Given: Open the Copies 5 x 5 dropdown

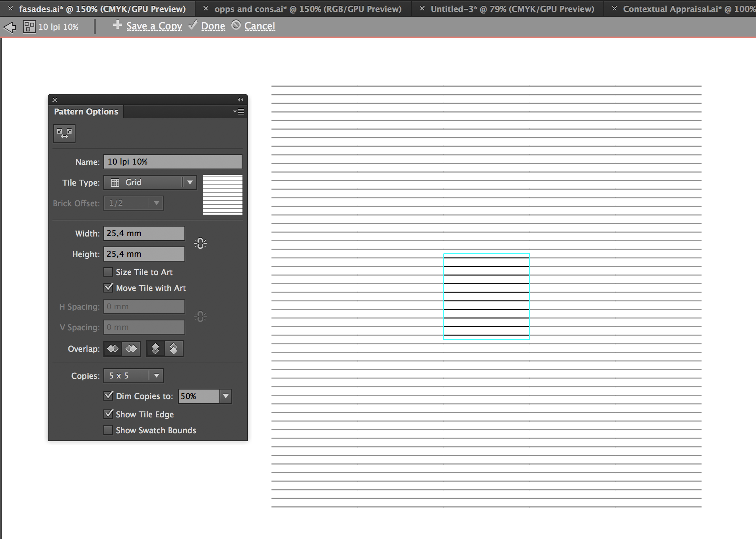Looking at the screenshot, I should [134, 376].
